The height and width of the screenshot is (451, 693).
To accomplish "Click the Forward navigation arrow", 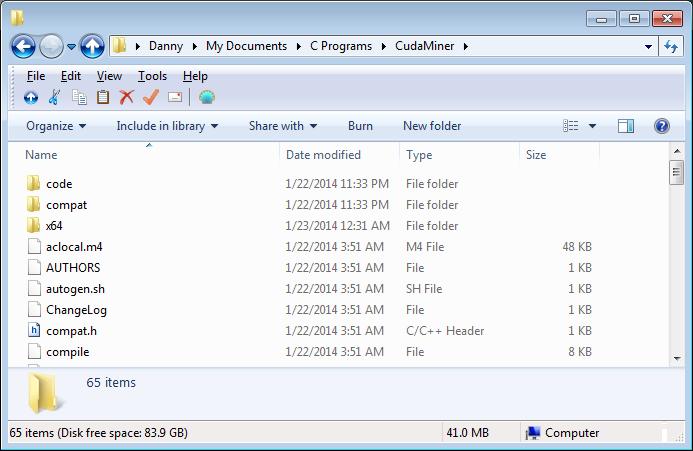I will 51,46.
